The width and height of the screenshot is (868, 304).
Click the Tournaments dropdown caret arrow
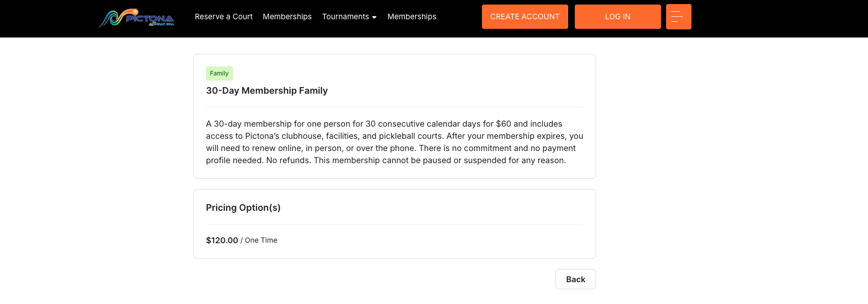point(374,17)
